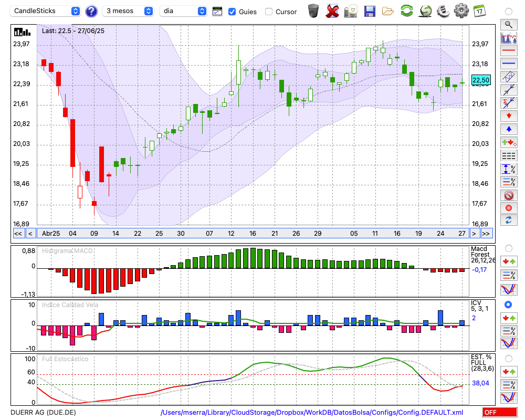The width and height of the screenshot is (525, 420).
Task: Click the dashed lines grid tool
Action: coord(509,156)
